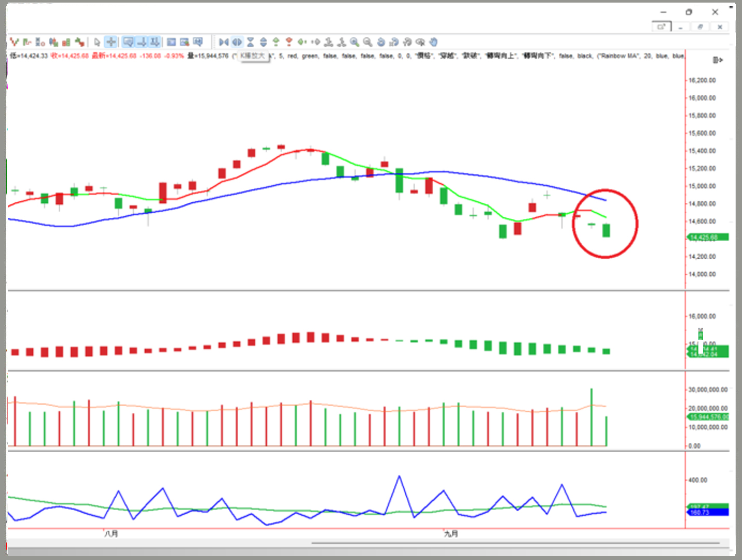Image resolution: width=742 pixels, height=560 pixels.
Task: Toggle the data tooltip bubble button
Action: tap(128, 42)
